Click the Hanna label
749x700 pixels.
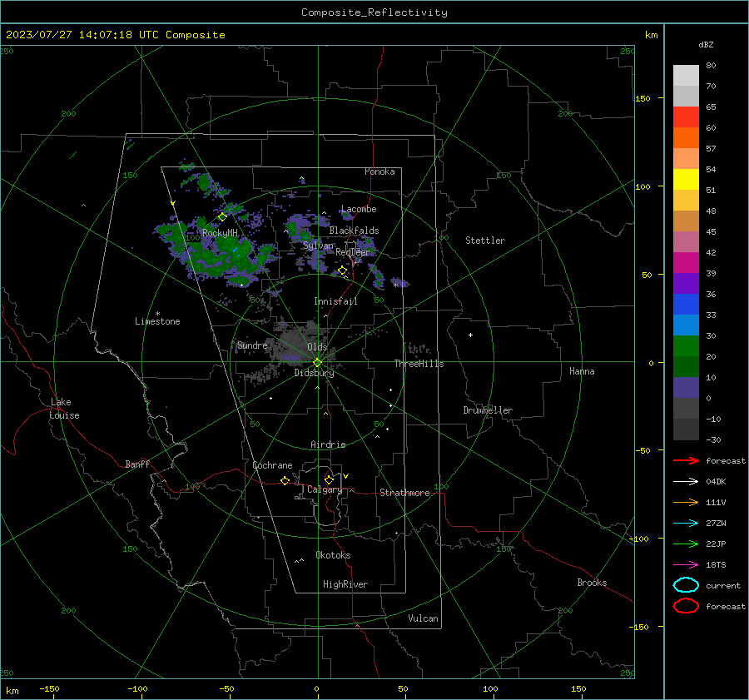pyautogui.click(x=582, y=371)
